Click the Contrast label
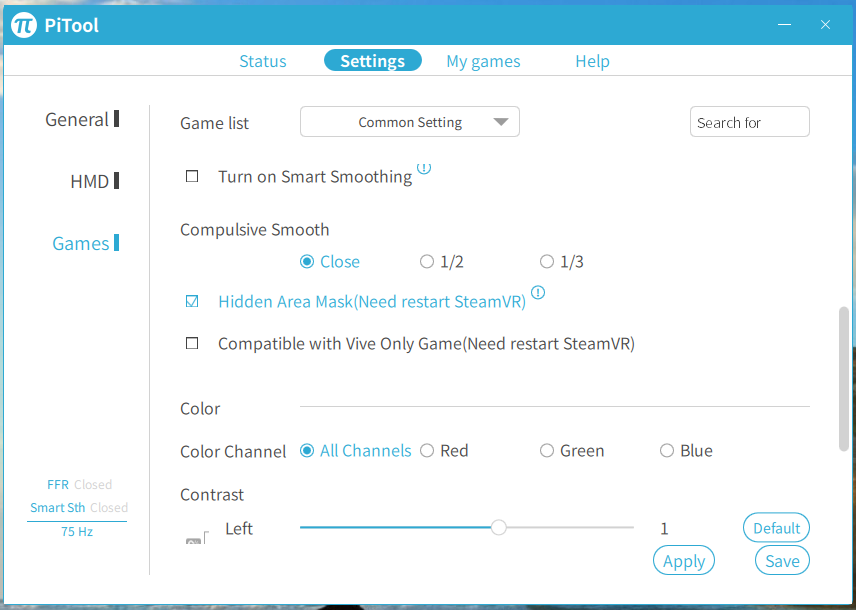 pyautogui.click(x=212, y=494)
